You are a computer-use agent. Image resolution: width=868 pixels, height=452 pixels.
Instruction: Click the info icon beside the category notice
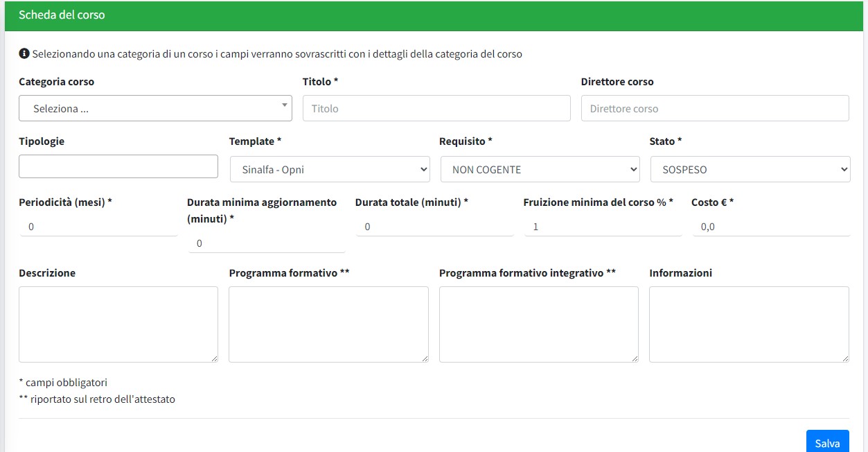click(x=24, y=53)
